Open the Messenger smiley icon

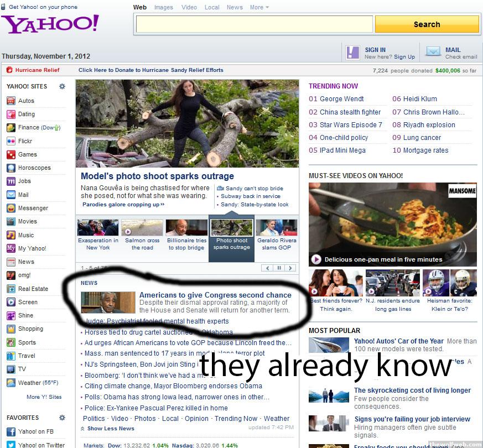pos(11,208)
